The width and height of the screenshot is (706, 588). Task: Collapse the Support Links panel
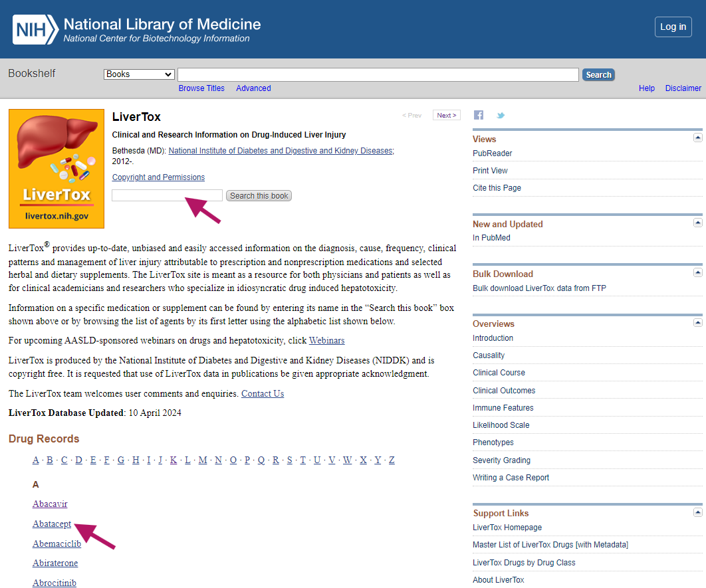[x=697, y=512]
